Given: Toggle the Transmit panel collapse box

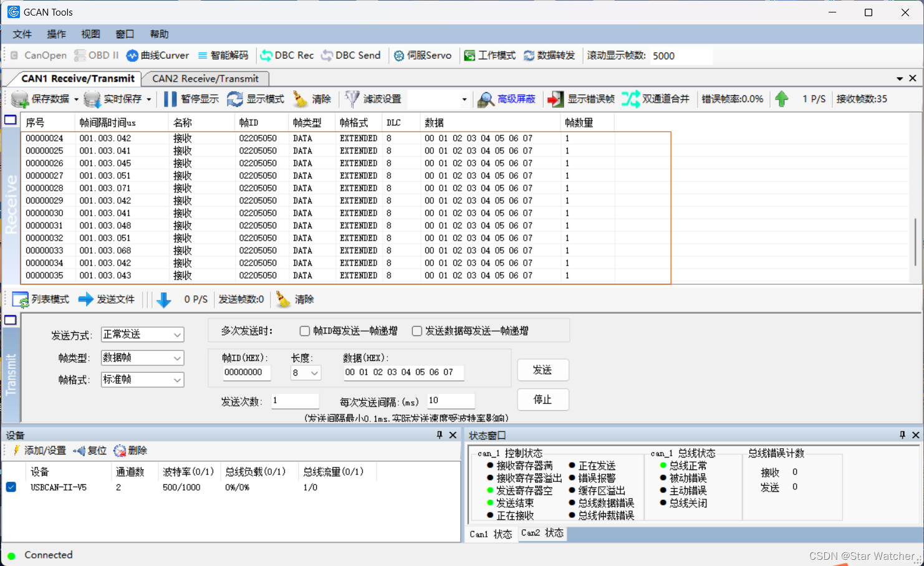Looking at the screenshot, I should point(11,320).
